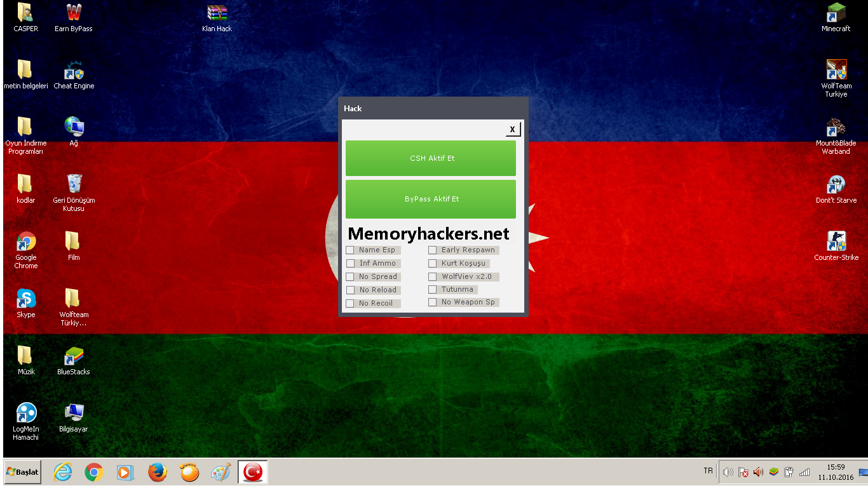The image size is (868, 488).
Task: Launch Windows Media Player from the taskbar
Action: [x=125, y=472]
